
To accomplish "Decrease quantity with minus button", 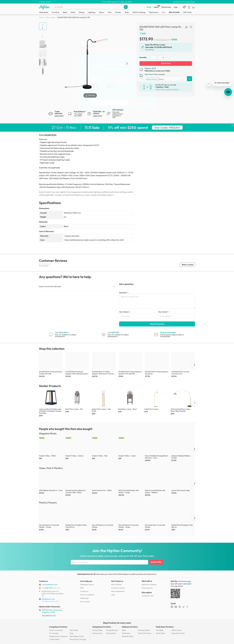I will (151, 58).
